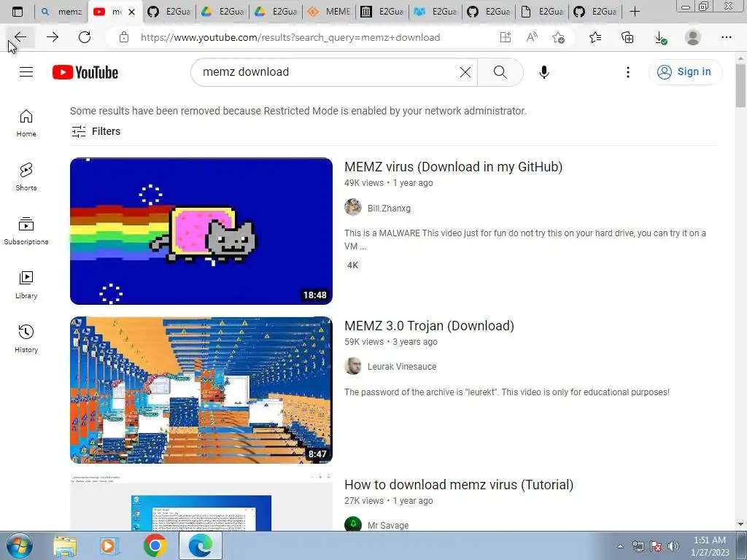Switch to the E2Gua tab with blue icon
Image resolution: width=747 pixels, height=560 pixels.
(436, 12)
